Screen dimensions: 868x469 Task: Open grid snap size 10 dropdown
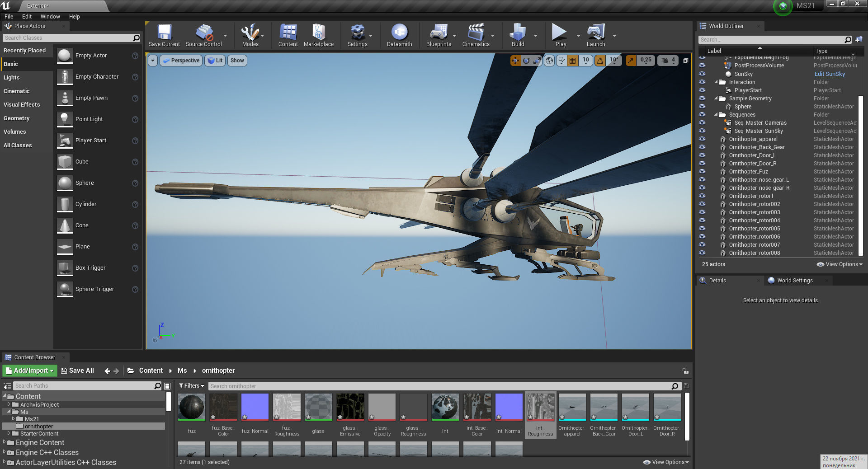coord(586,61)
